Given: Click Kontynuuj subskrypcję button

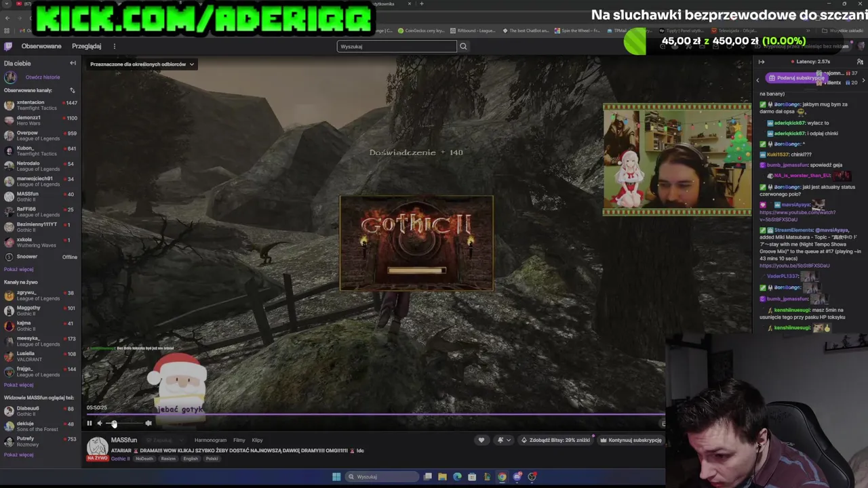Looking at the screenshot, I should click(631, 440).
